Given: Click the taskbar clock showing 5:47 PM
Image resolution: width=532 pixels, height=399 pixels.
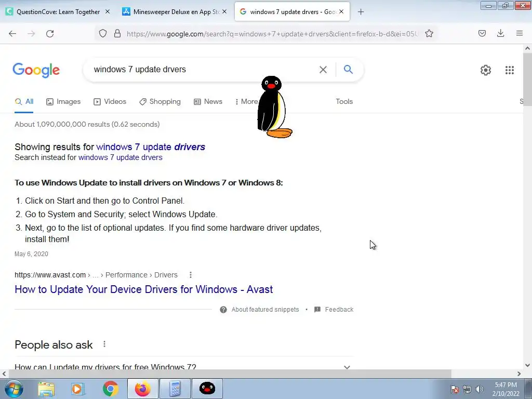Looking at the screenshot, I should [506, 389].
